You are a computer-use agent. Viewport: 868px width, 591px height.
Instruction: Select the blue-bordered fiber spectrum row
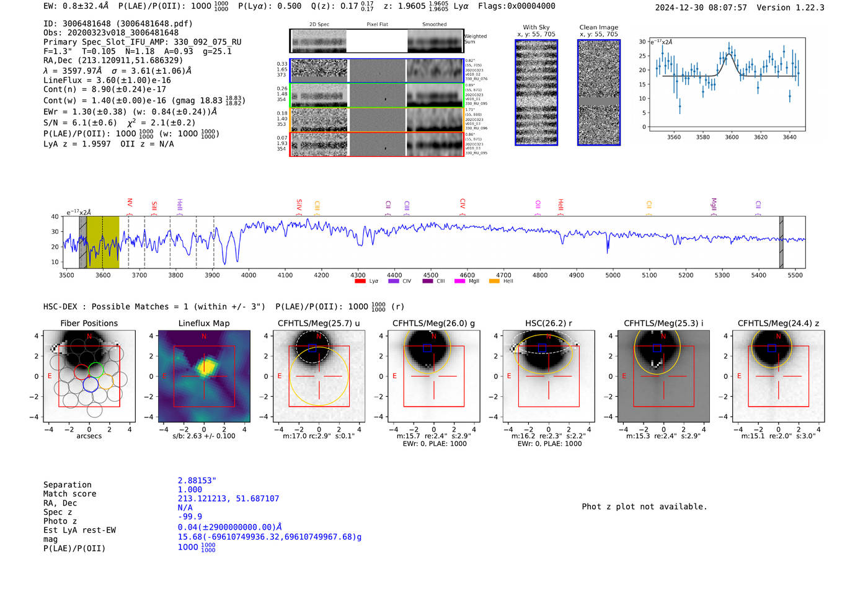377,71
